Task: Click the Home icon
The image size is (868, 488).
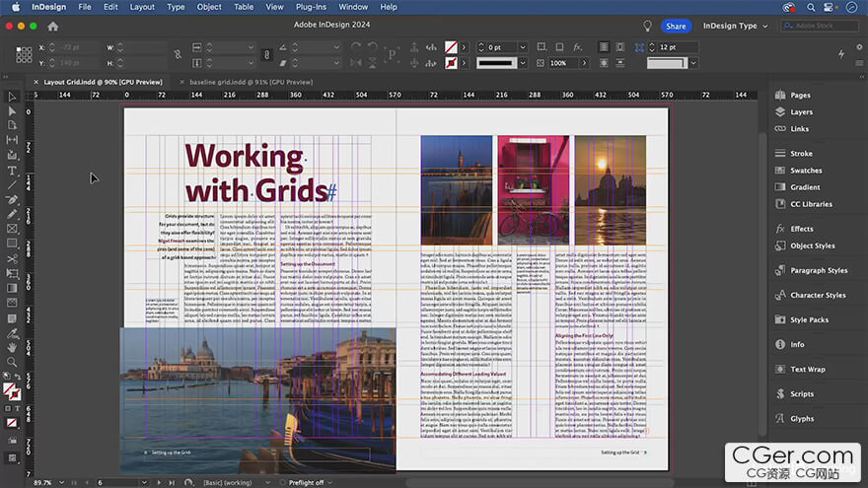Action: coord(52,26)
